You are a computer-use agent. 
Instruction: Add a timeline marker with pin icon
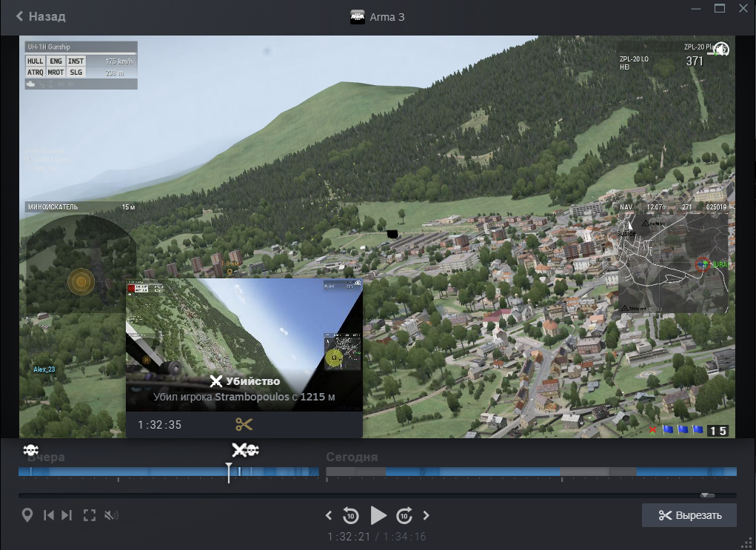pos(27,514)
